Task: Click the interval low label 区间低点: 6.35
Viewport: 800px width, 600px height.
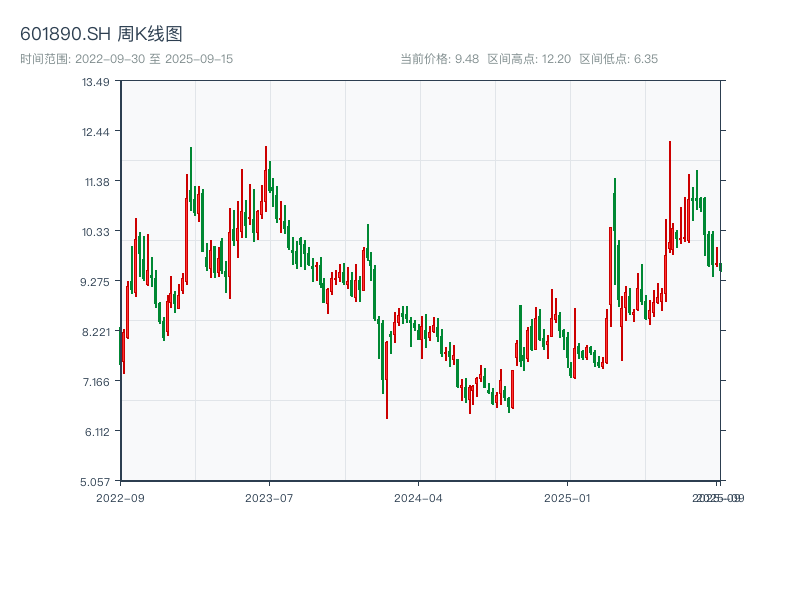Action: point(618,59)
